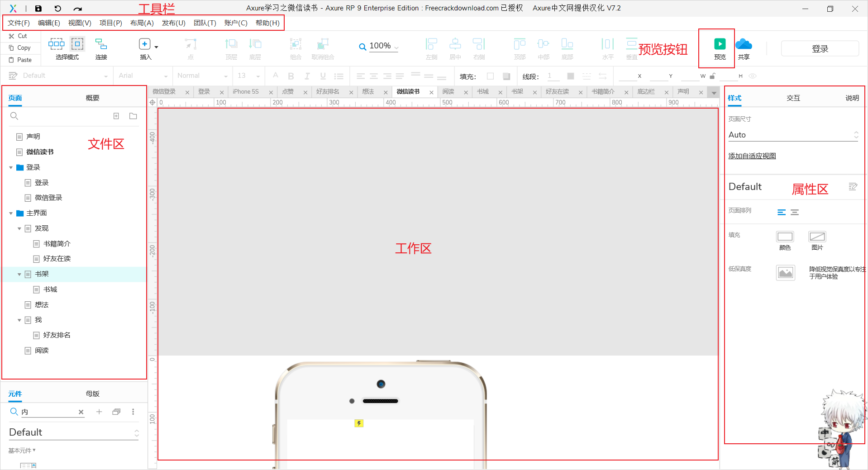Image resolution: width=868 pixels, height=470 pixels.
Task: Toggle bold text formatting
Action: [291, 76]
